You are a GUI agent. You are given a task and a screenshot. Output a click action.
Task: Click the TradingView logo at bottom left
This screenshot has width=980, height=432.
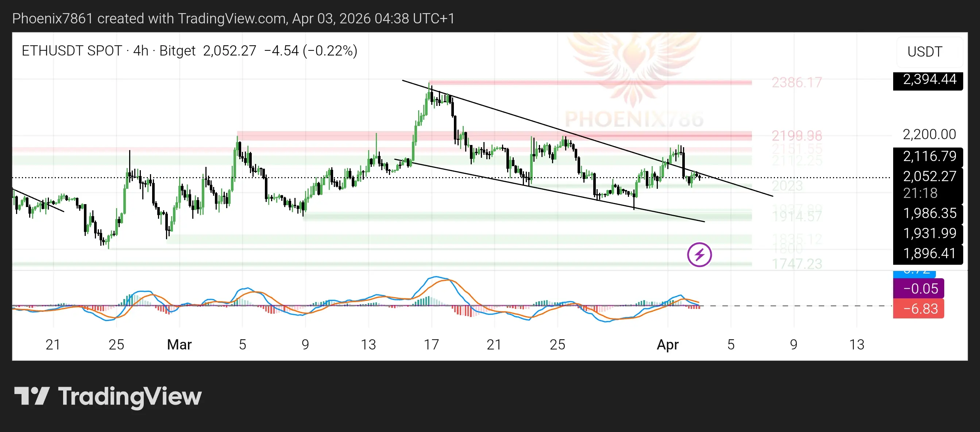click(108, 396)
